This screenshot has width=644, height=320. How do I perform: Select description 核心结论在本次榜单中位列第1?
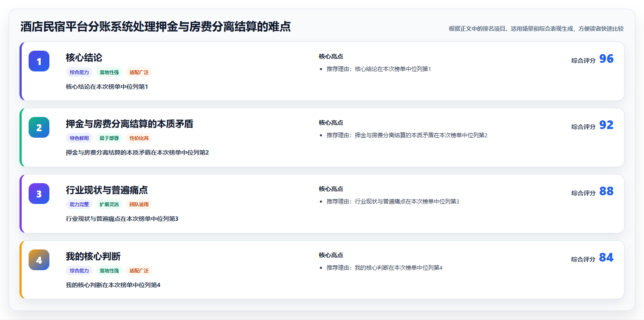point(107,87)
